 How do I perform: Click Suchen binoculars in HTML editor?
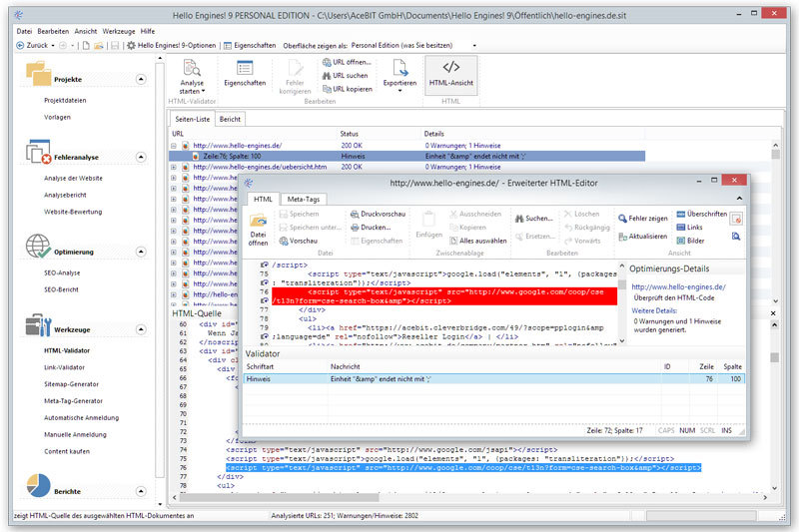pos(533,219)
